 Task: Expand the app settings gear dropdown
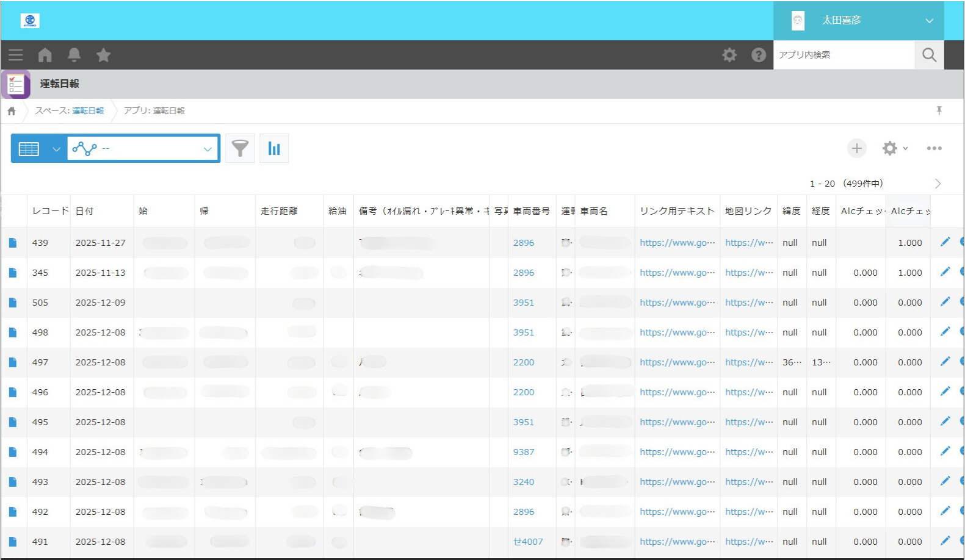click(x=895, y=148)
